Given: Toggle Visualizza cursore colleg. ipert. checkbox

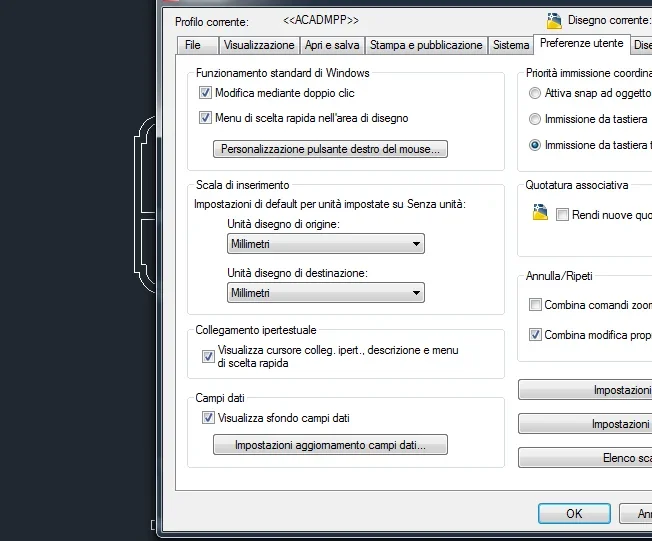Looking at the screenshot, I should click(x=208, y=356).
